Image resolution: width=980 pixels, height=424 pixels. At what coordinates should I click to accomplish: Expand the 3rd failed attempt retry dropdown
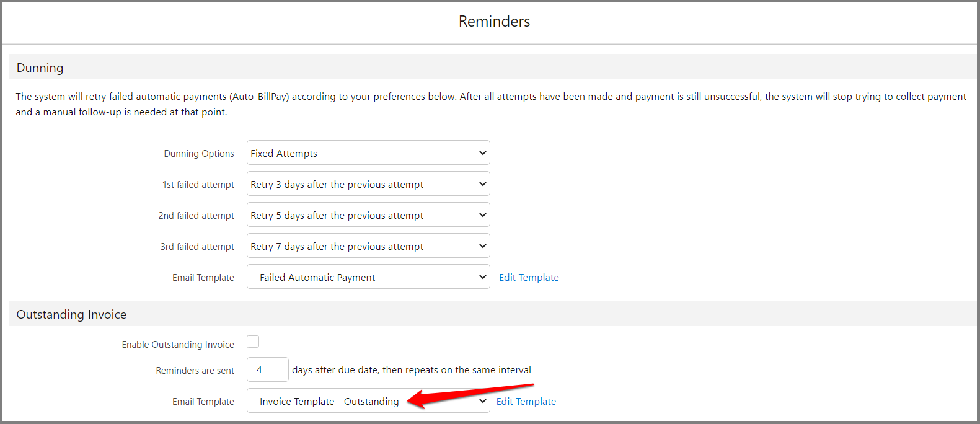368,246
